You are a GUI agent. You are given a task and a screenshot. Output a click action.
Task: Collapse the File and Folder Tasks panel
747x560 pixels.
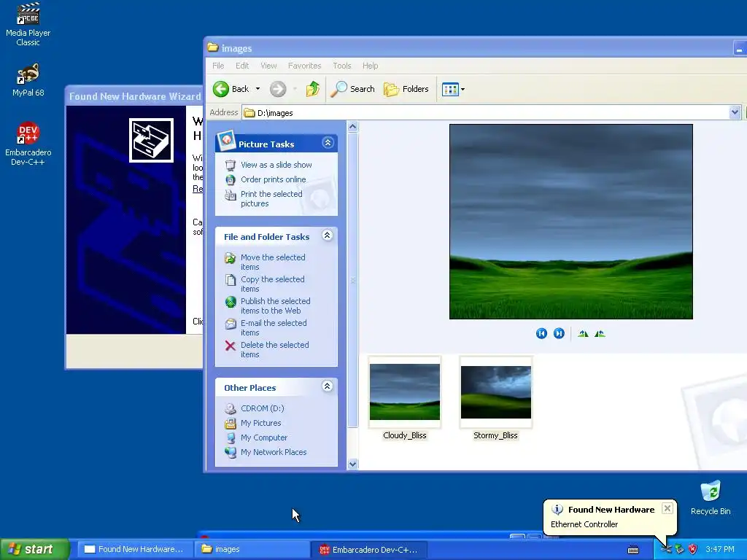[328, 236]
